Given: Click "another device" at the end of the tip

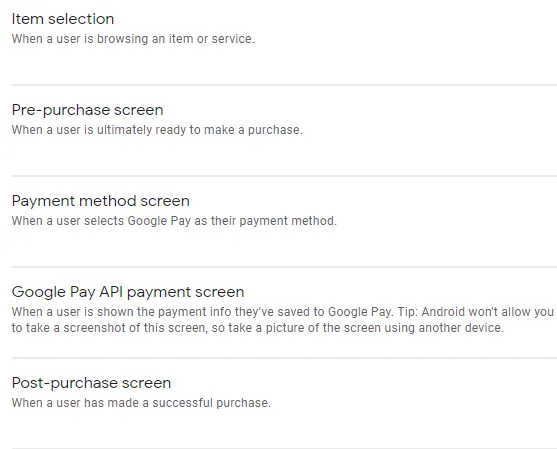Looking at the screenshot, I should coord(461,328).
